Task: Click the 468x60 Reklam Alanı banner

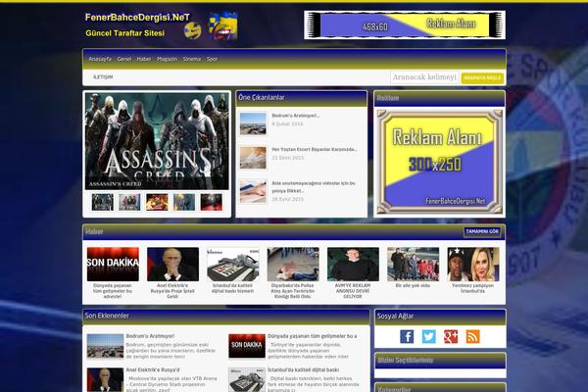Action: [x=405, y=25]
